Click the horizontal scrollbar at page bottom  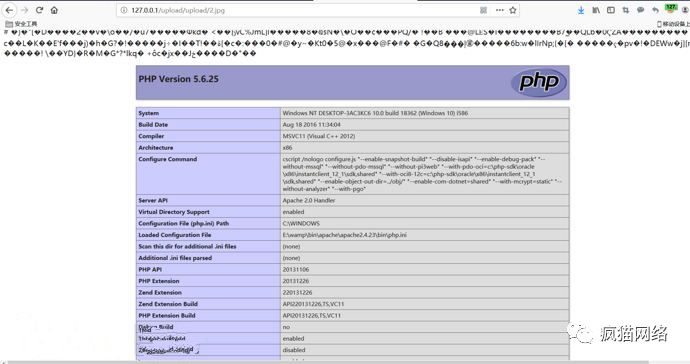328,362
